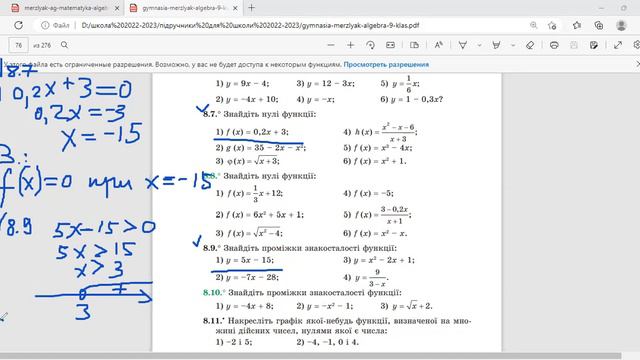Open the Draw pen options dropdown arrow

[479, 45]
